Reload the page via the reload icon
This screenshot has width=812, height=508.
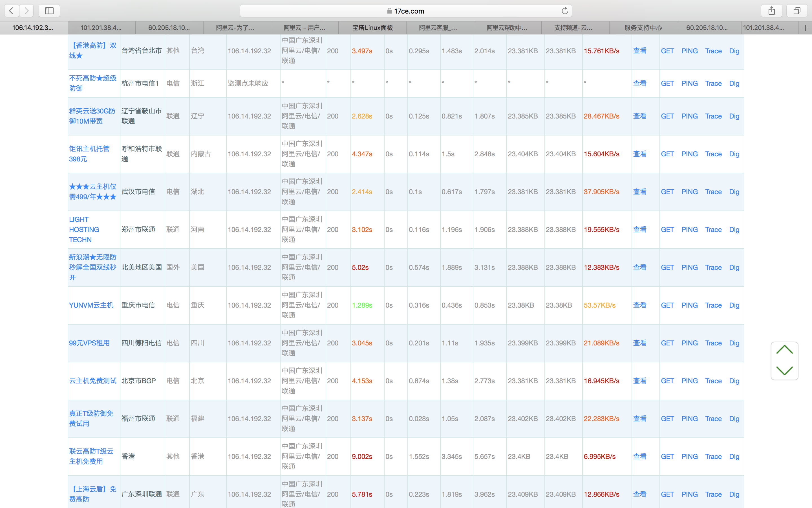point(565,11)
